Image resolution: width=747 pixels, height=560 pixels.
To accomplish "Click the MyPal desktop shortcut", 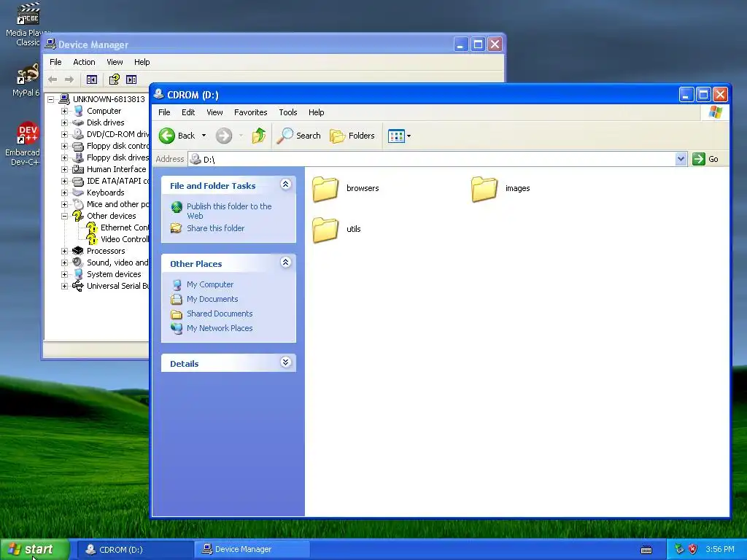I will [26, 80].
